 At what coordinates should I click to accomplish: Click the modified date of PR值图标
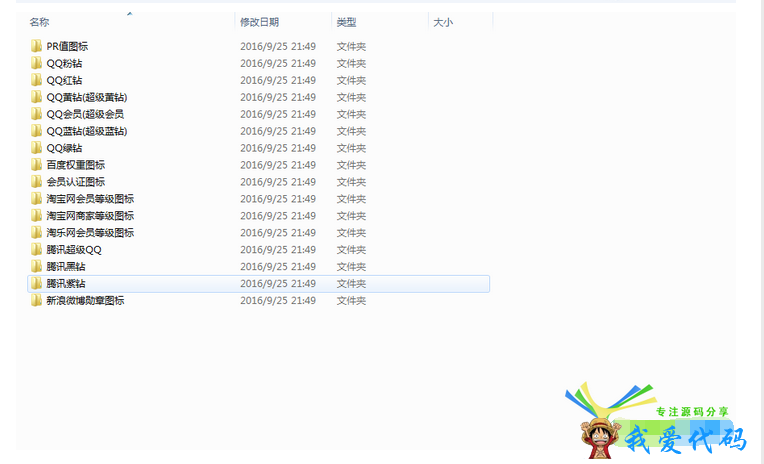(278, 46)
